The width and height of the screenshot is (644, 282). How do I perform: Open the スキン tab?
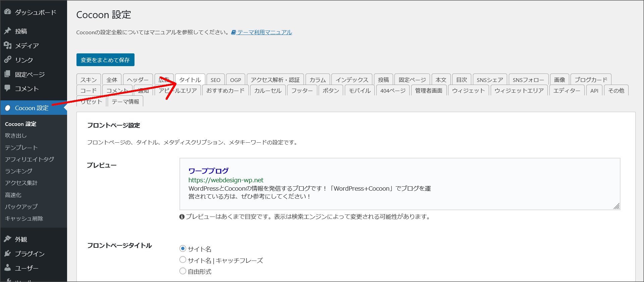coord(89,80)
